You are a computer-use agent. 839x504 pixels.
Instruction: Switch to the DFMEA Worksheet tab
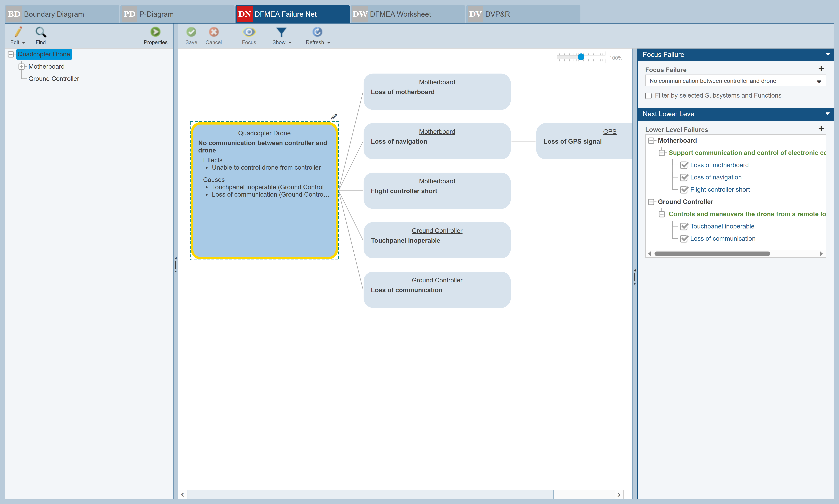click(400, 14)
